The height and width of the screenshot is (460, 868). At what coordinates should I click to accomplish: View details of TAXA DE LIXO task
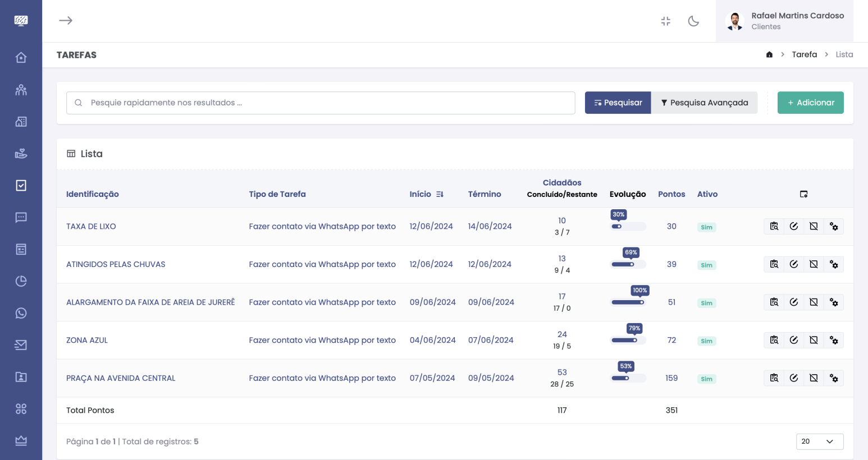pyautogui.click(x=774, y=227)
